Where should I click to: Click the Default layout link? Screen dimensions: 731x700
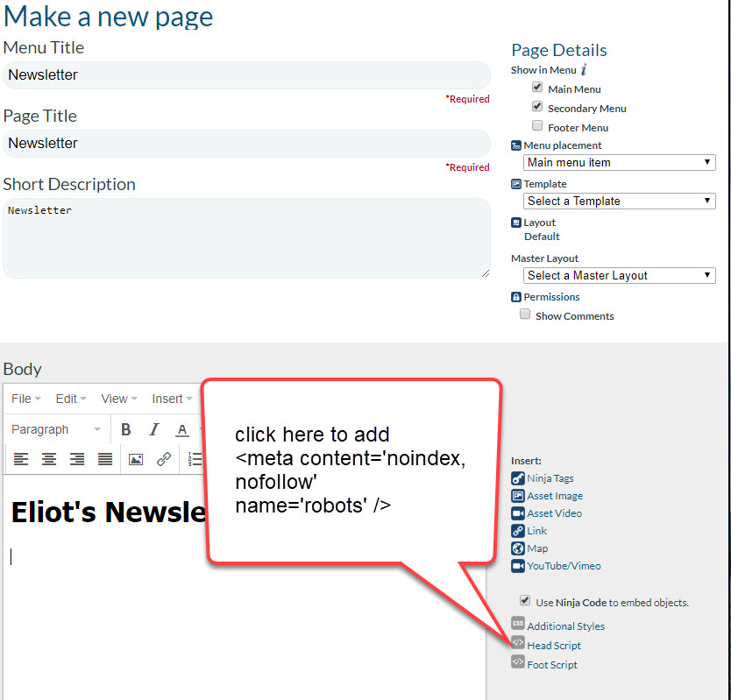coord(542,237)
